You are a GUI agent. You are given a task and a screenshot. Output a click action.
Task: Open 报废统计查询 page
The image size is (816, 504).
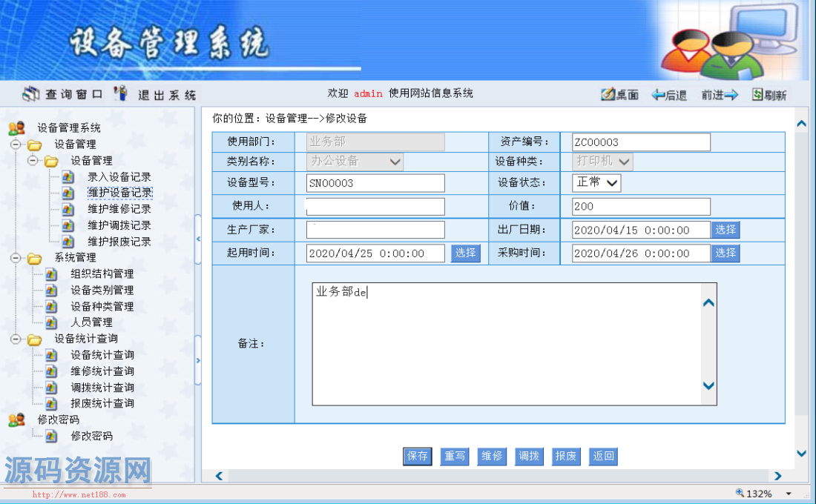pyautogui.click(x=102, y=403)
